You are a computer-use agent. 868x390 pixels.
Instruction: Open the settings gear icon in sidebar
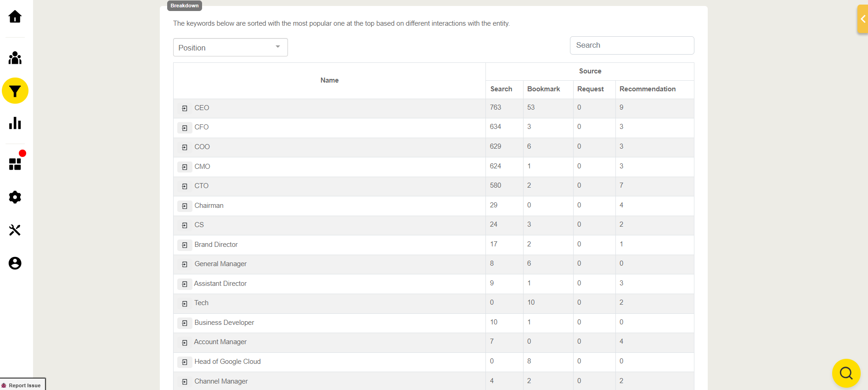point(15,197)
